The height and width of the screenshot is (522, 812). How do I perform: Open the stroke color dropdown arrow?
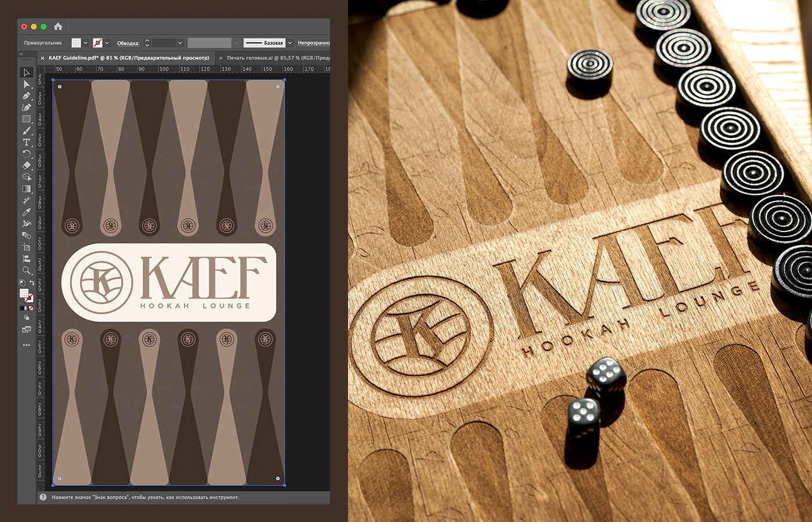[107, 43]
